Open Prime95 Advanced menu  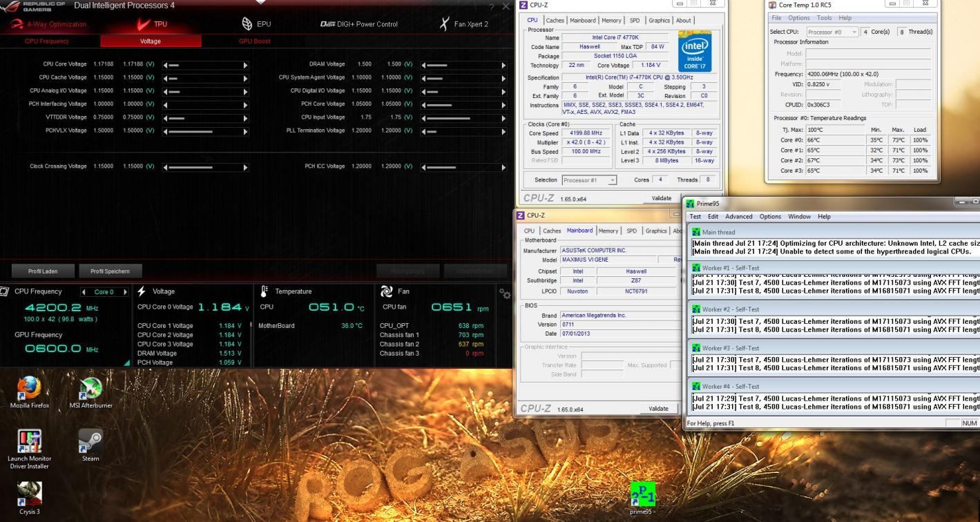click(x=738, y=217)
